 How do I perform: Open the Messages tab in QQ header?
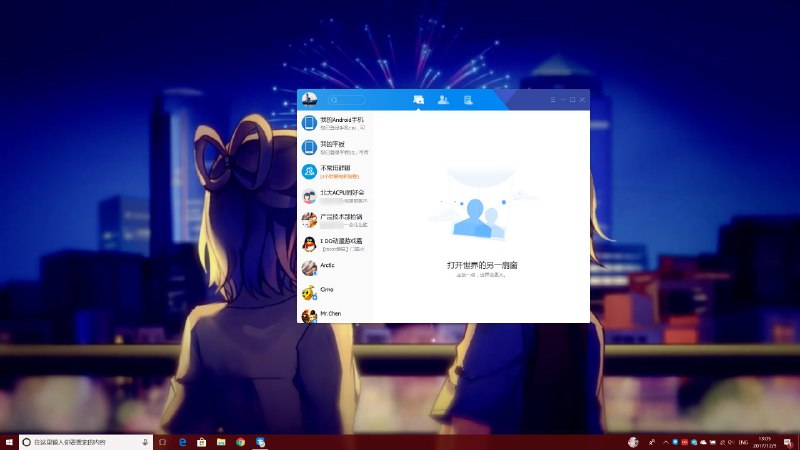pyautogui.click(x=418, y=99)
